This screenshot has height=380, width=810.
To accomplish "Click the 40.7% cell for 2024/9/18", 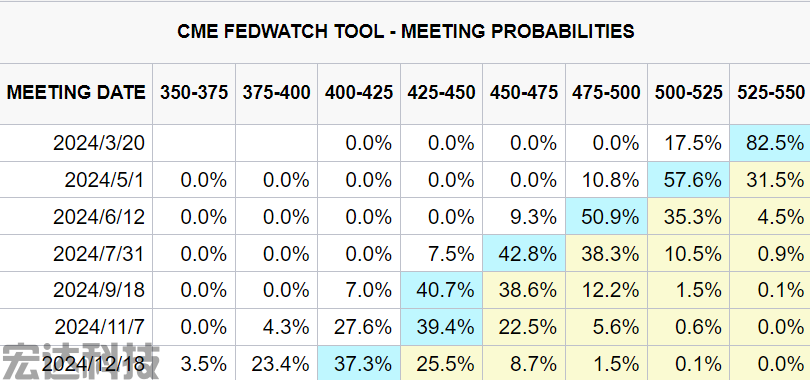I will (441, 290).
